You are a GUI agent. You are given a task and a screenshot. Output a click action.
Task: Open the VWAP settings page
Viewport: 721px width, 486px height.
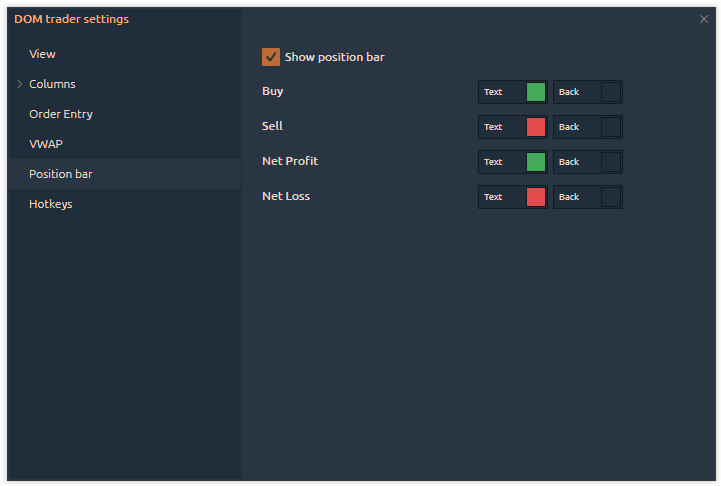click(x=46, y=144)
